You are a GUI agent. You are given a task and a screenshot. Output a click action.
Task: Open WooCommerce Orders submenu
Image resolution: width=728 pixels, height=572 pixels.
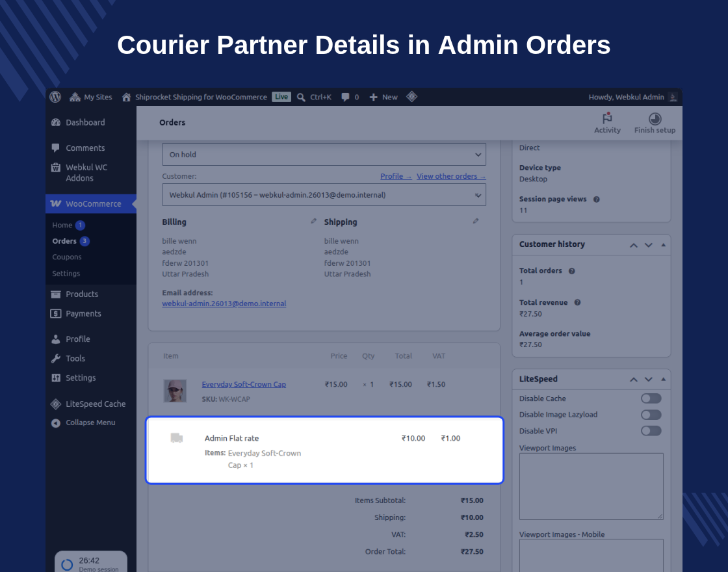[64, 241]
